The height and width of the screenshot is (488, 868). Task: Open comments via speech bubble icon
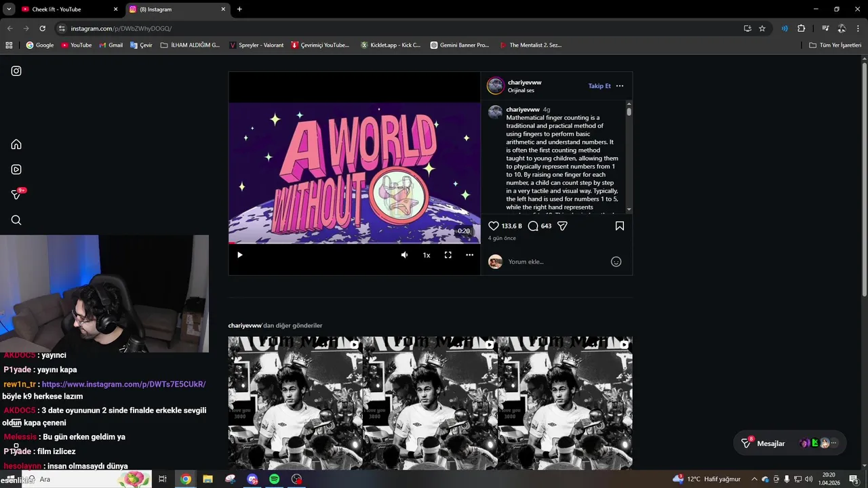click(533, 226)
